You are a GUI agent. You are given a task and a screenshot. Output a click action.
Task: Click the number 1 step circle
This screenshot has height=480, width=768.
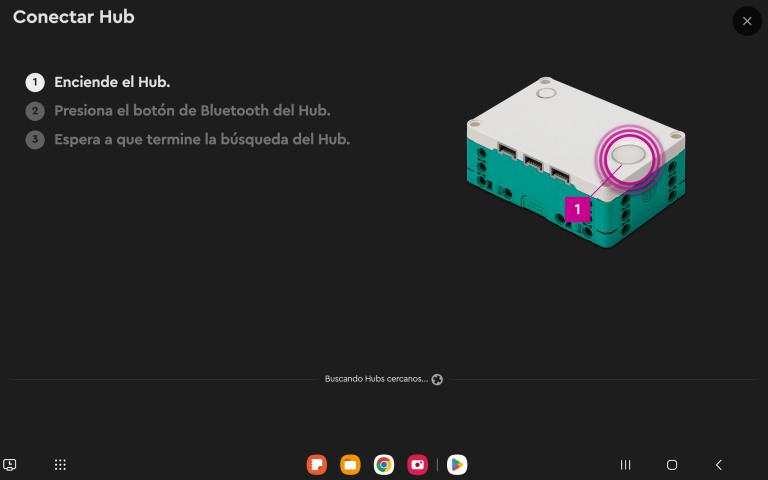[x=35, y=82]
